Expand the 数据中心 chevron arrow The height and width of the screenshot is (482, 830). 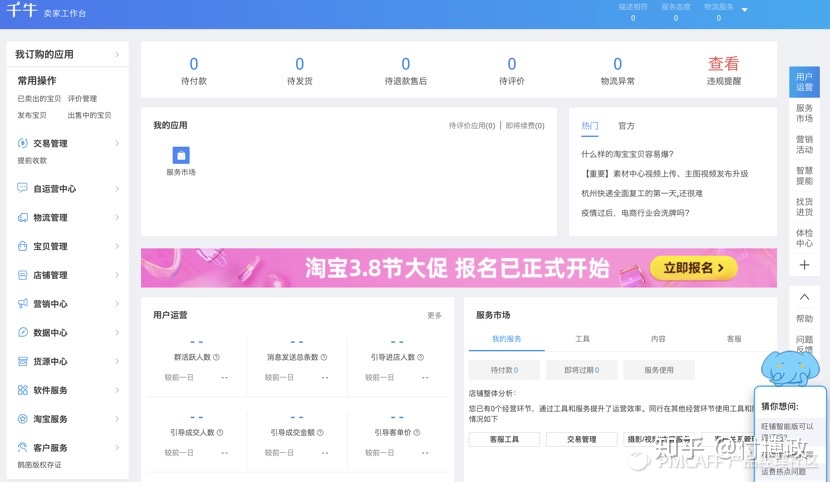coord(117,332)
